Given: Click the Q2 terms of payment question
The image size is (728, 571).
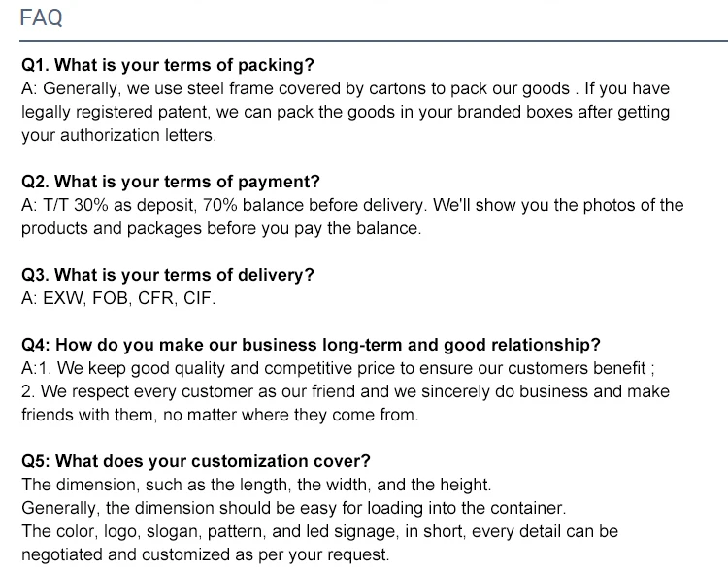Looking at the screenshot, I should [171, 183].
